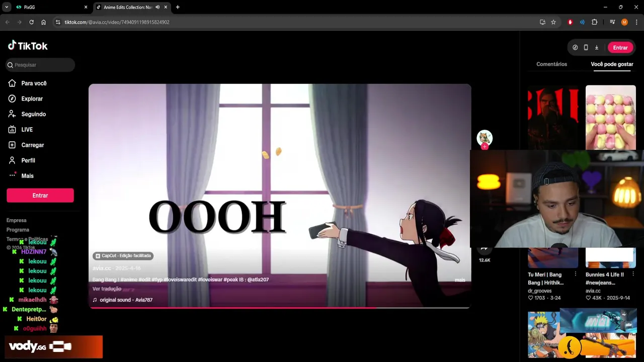
Task: Click the Entrar button at top right
Action: [x=620, y=47]
